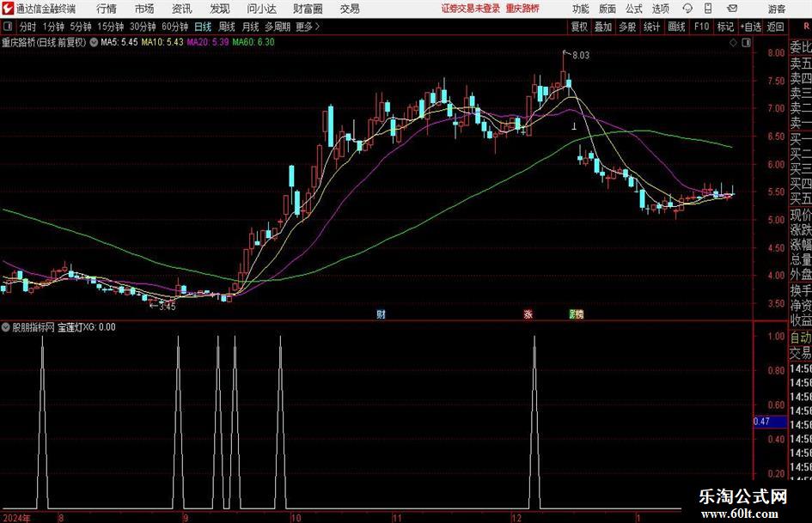812x523 pixels.
Task: Click the 游客 guest account label
Action: coord(776,9)
